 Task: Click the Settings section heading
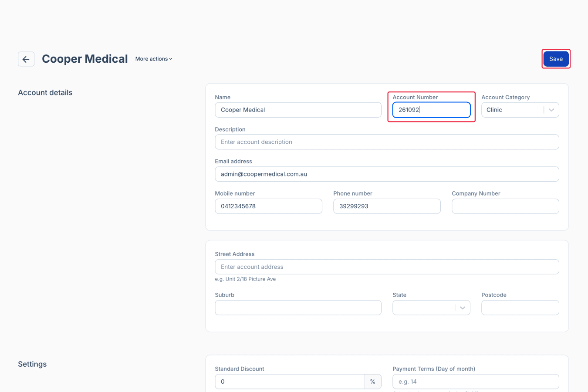pyautogui.click(x=32, y=364)
